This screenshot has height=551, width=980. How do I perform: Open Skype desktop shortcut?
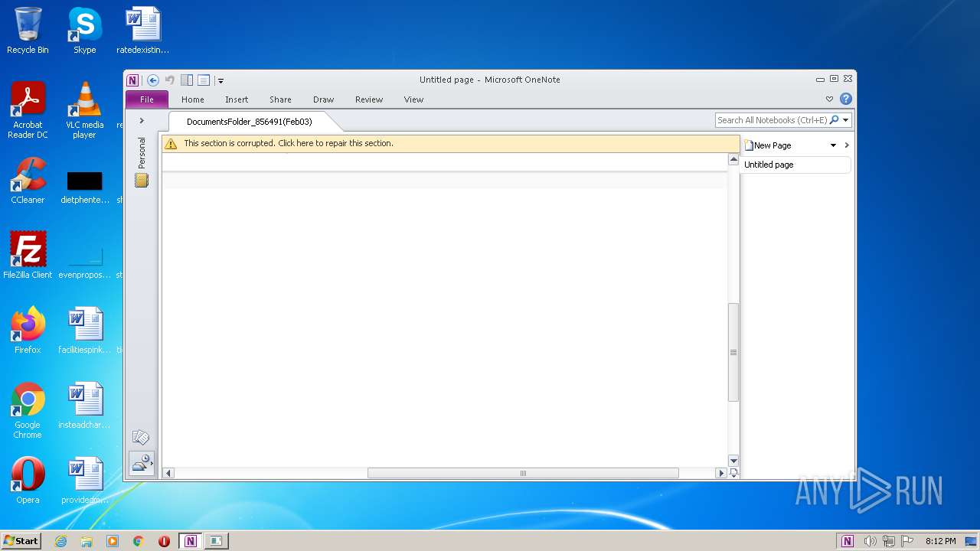pyautogui.click(x=84, y=31)
